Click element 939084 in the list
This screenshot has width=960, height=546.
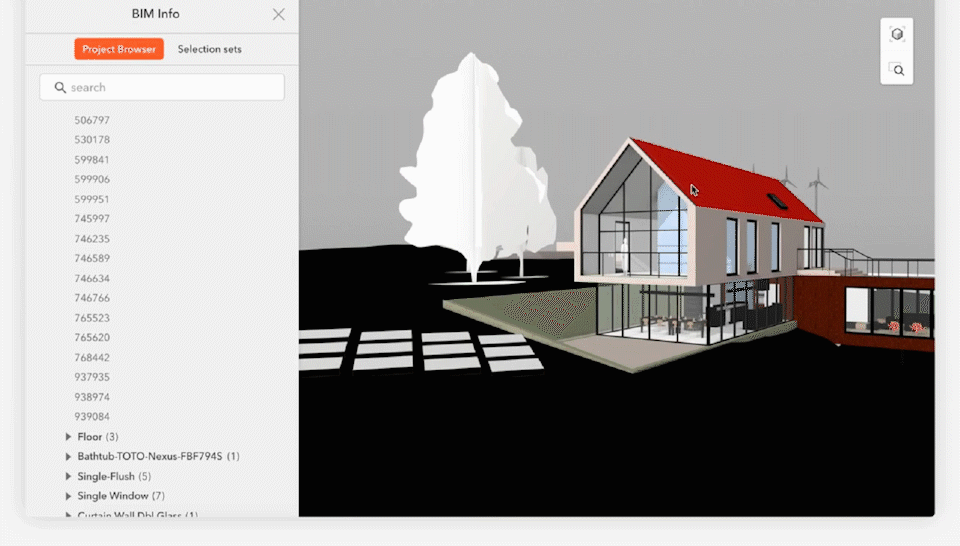[92, 417]
